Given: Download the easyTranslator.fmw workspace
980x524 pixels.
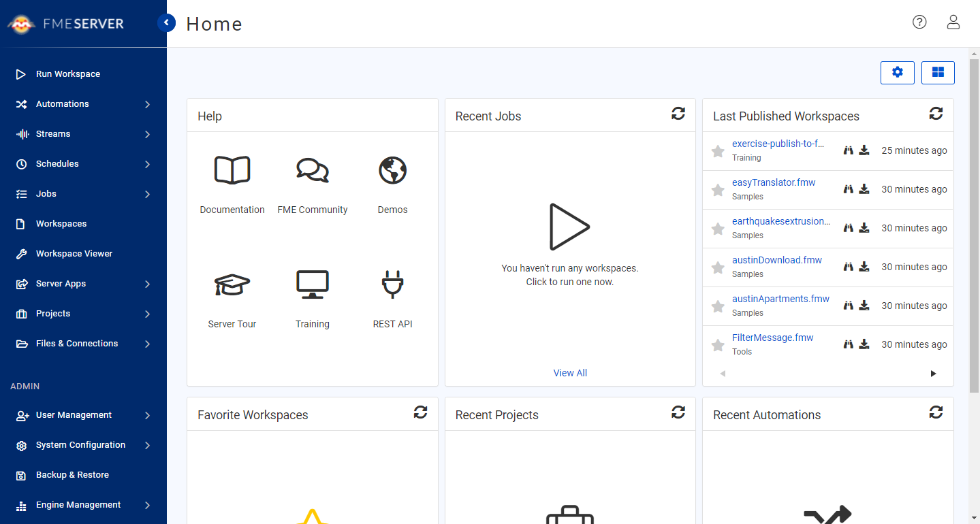Looking at the screenshot, I should (x=864, y=189).
